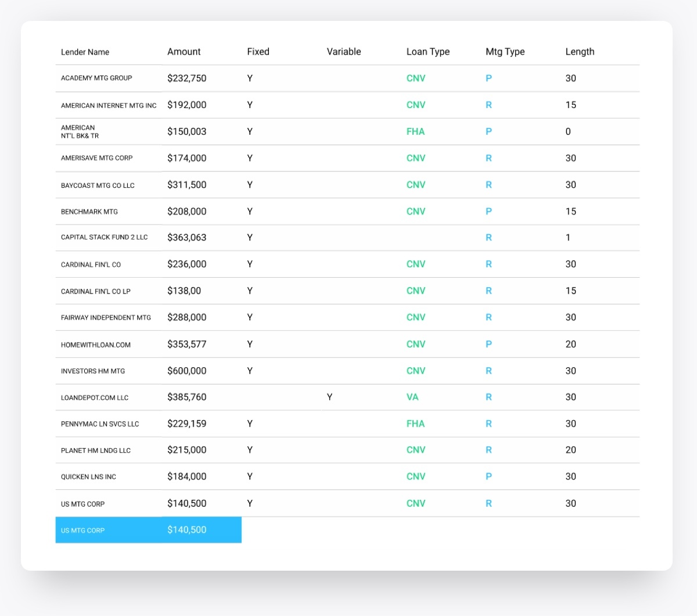Select QUICKEN LNS INC lender name
Viewport: 697px width, 616px height.
click(x=88, y=477)
